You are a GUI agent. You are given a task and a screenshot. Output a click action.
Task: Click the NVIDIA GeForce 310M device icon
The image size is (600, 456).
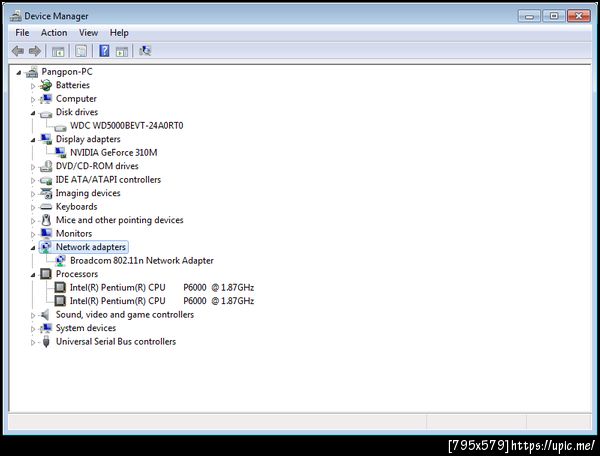pyautogui.click(x=60, y=153)
